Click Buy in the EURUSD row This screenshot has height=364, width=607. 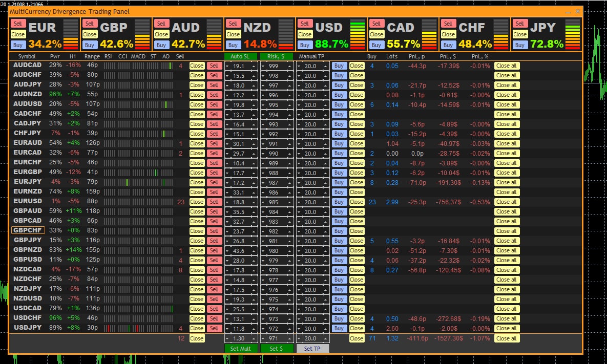click(x=339, y=202)
